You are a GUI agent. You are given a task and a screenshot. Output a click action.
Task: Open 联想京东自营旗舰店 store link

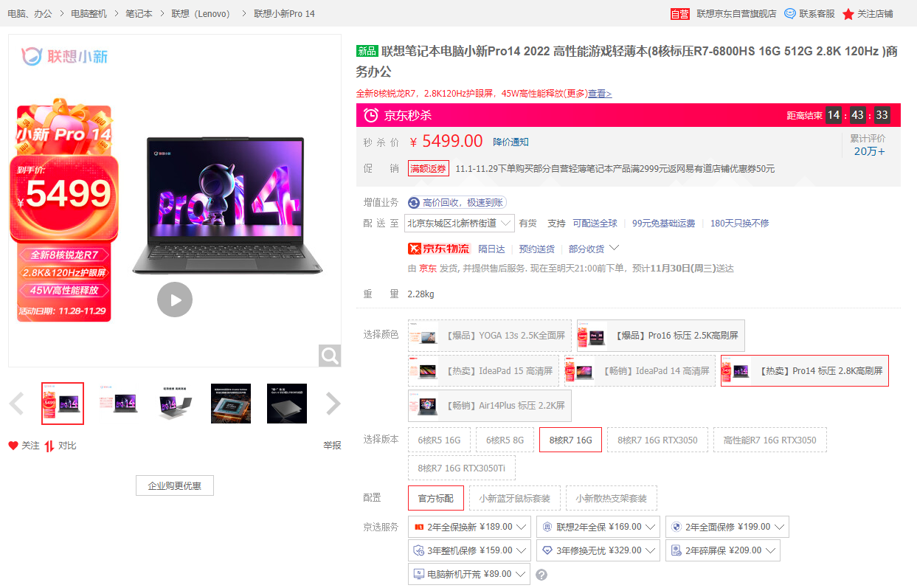(736, 13)
